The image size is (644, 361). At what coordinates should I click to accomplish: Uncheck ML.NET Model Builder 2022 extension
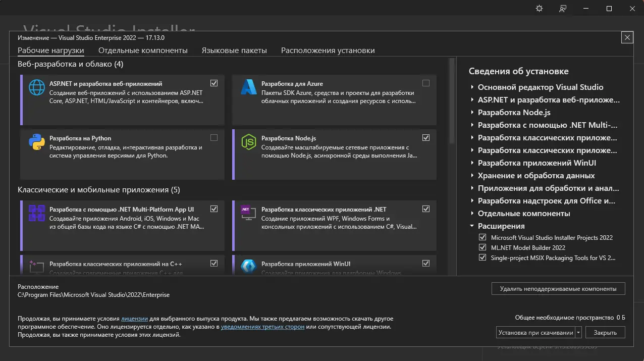482,247
